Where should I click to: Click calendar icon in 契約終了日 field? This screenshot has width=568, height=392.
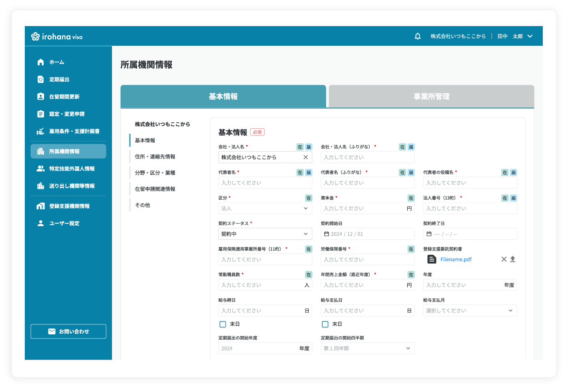point(429,234)
